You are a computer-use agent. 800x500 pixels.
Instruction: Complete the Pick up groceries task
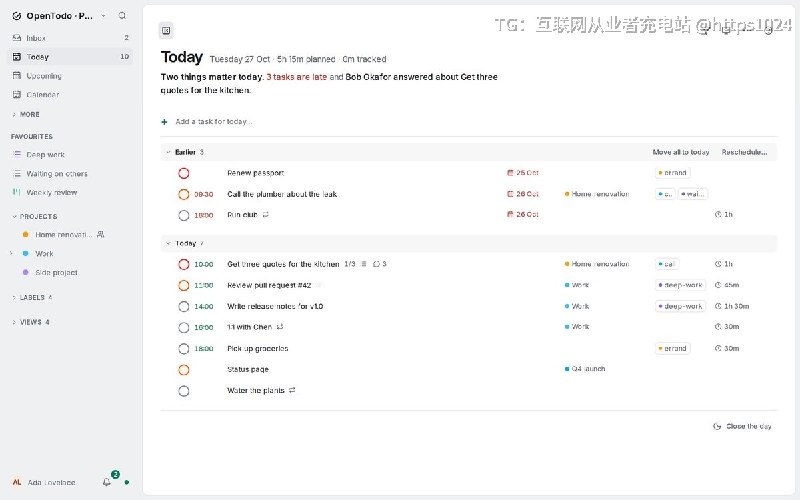(x=184, y=349)
